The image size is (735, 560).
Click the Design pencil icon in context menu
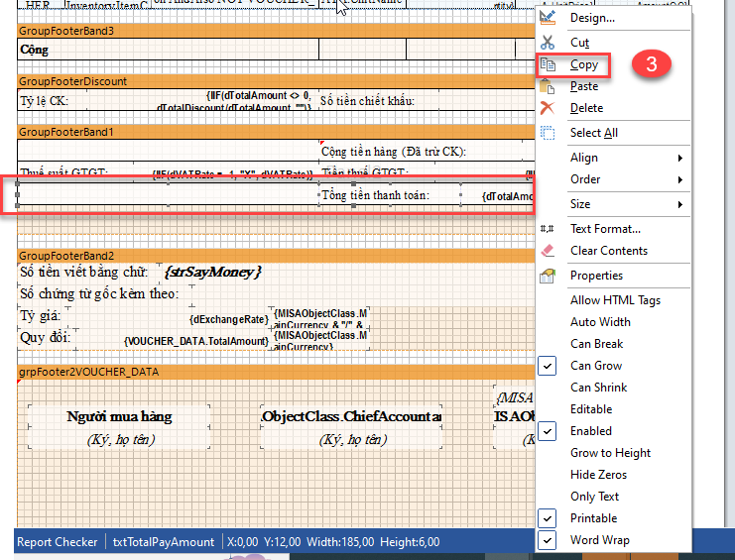pos(548,18)
